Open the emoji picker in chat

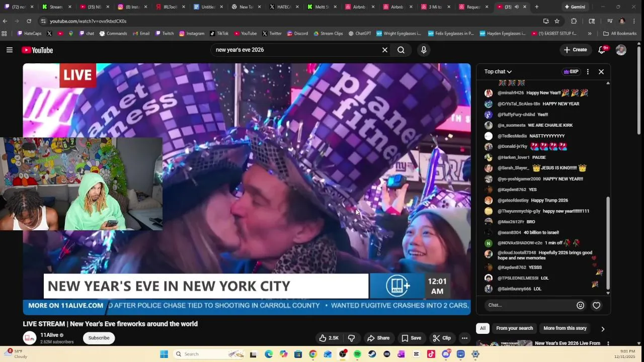pos(580,305)
